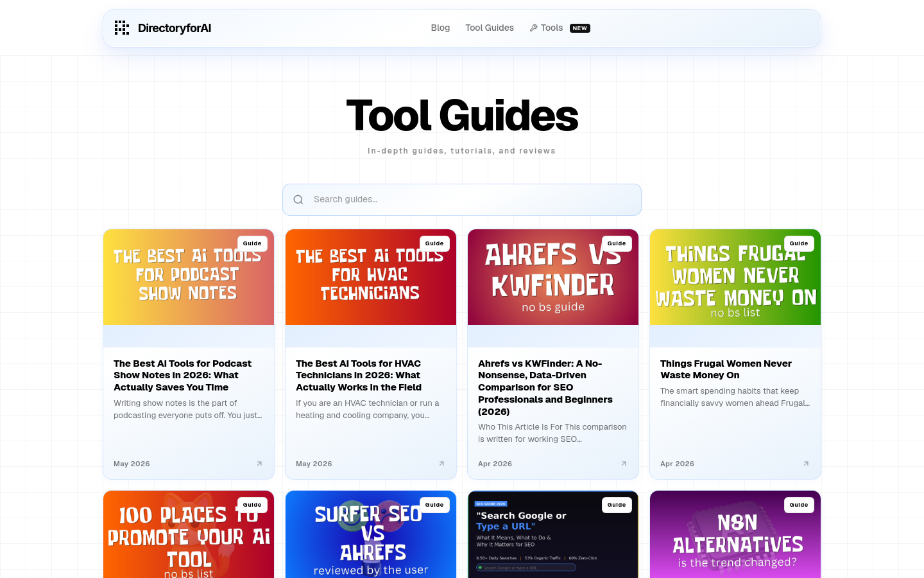The image size is (924, 578).
Task: Open 'The Best AI Tools for HVAC Technicians' title
Action: pos(359,375)
